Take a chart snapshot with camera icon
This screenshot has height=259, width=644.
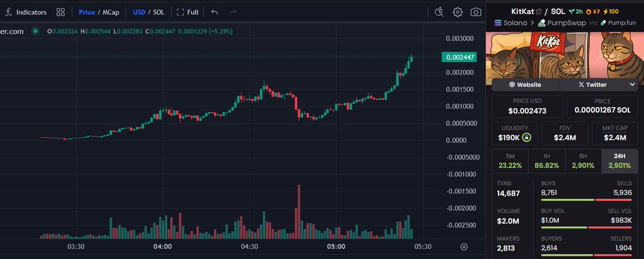(475, 12)
